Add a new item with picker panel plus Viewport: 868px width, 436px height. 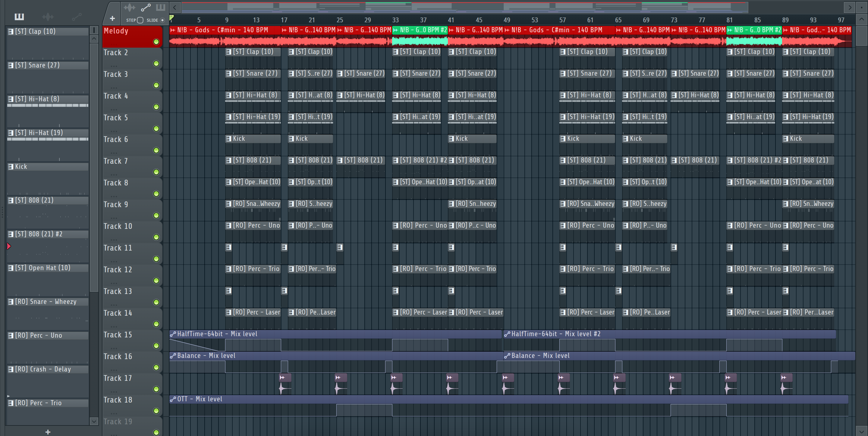[48, 432]
